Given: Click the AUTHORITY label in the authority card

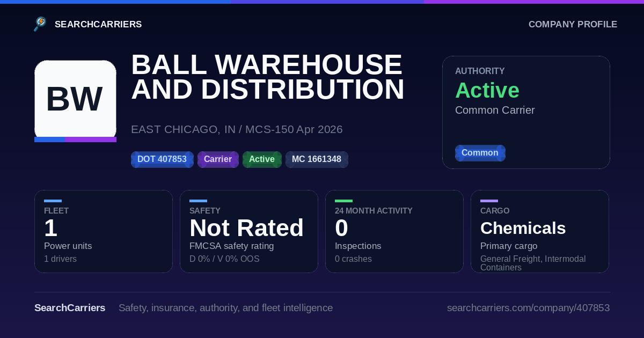Looking at the screenshot, I should (x=480, y=71).
